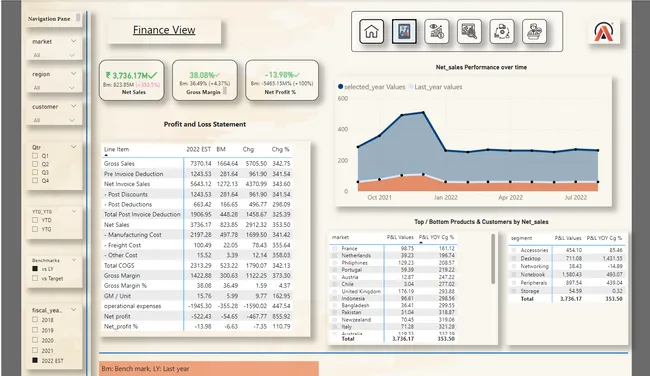Image resolution: width=650 pixels, height=376 pixels.
Task: Expand row icon beside Notebook segment
Action: click(514, 274)
